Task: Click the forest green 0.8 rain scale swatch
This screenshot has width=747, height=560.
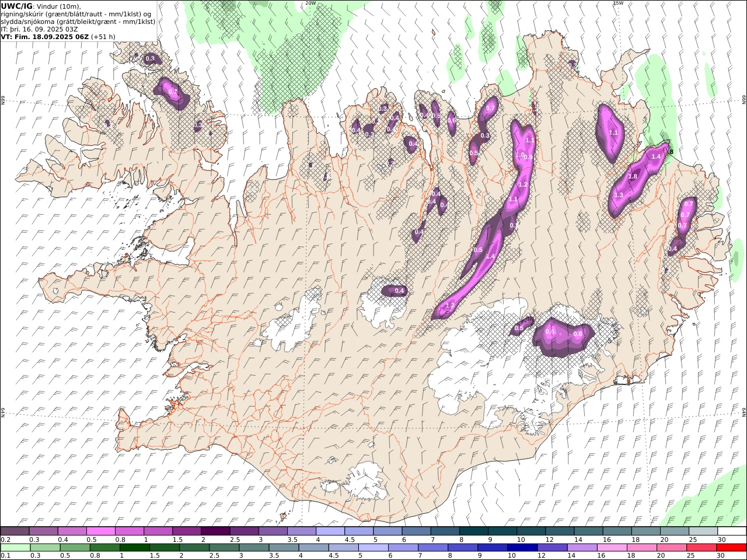Action: coord(105,548)
